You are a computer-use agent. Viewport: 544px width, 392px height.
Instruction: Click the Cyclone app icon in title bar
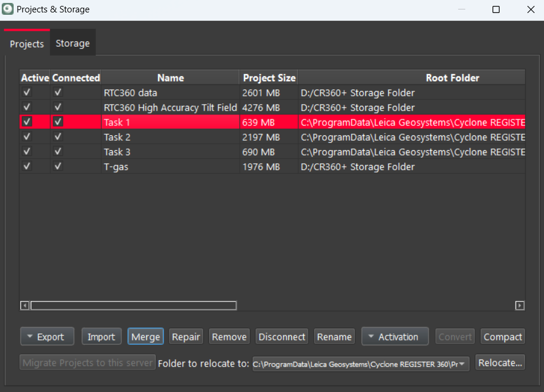pyautogui.click(x=8, y=9)
